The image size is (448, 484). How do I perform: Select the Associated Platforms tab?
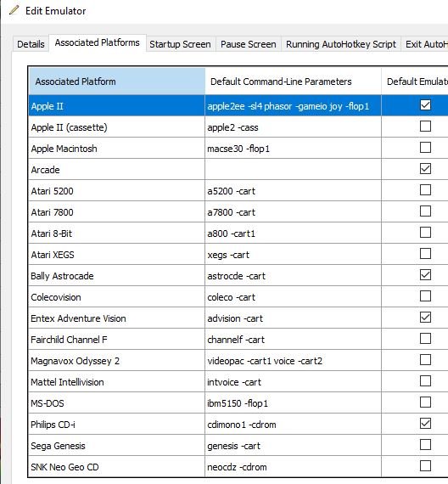[x=98, y=42]
